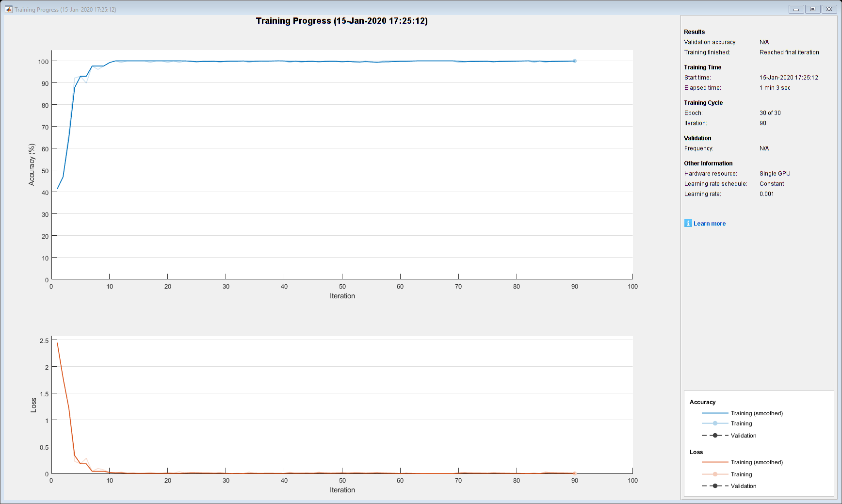Click the MATLAB icon in title bar

coord(8,9)
